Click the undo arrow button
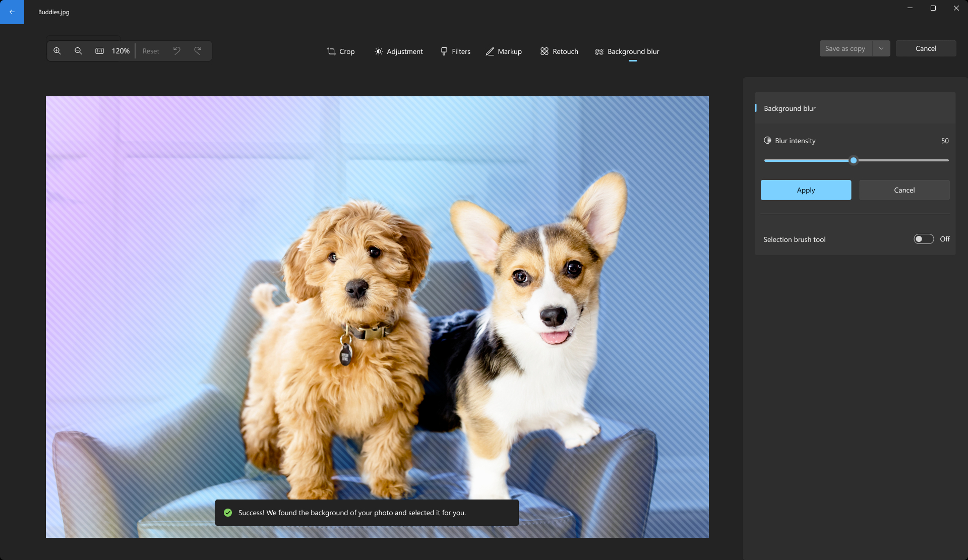This screenshot has width=968, height=560. point(176,51)
